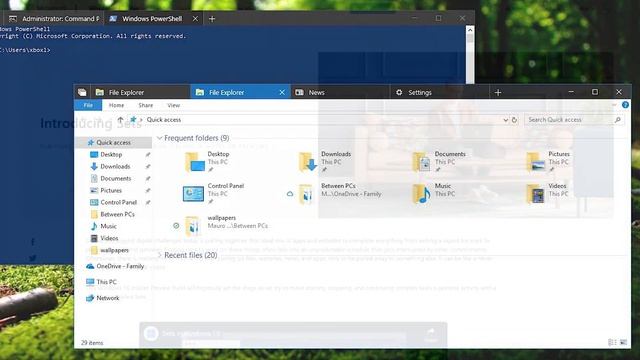Switch to the first File Explorer tab
Image resolution: width=640 pixels, height=360 pixels.
click(140, 92)
